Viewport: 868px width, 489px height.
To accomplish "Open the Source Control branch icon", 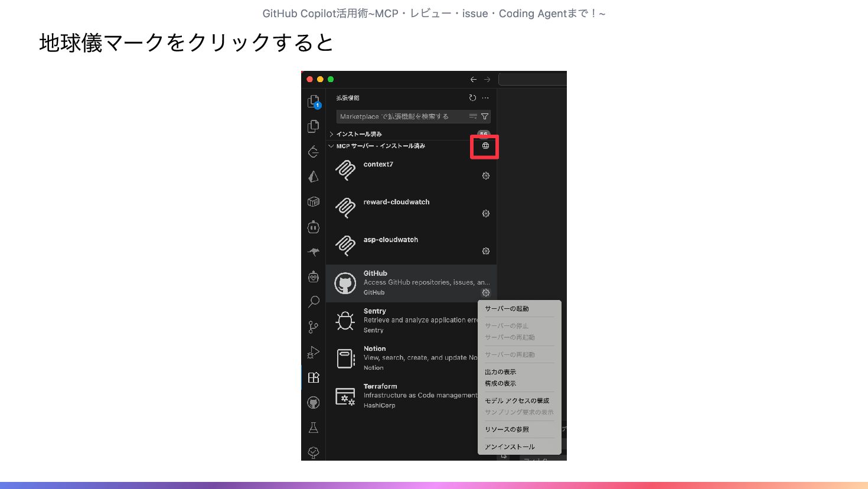I will pyautogui.click(x=314, y=327).
